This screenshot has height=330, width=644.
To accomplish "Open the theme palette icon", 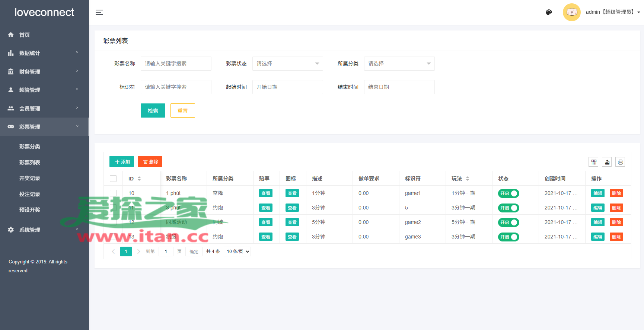I will click(x=549, y=12).
